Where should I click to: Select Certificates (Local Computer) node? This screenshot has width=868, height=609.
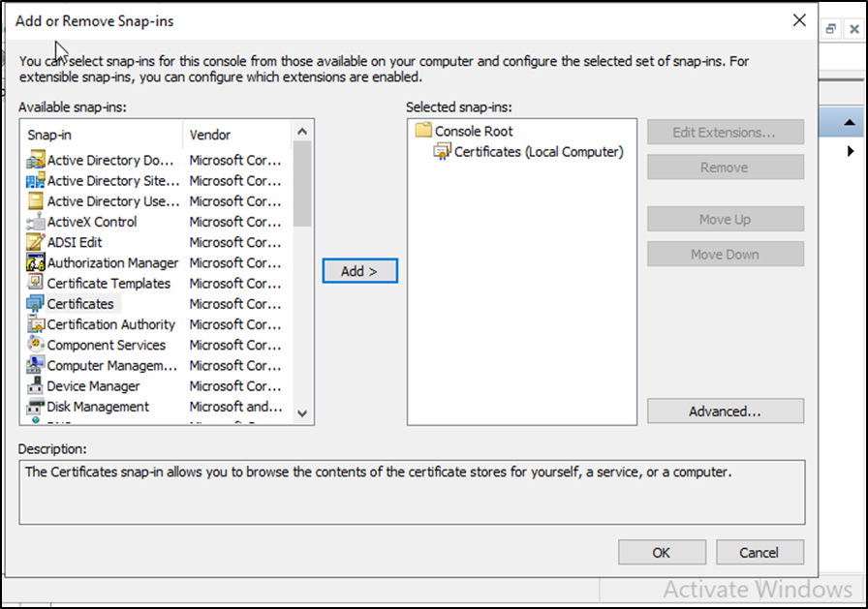(538, 151)
